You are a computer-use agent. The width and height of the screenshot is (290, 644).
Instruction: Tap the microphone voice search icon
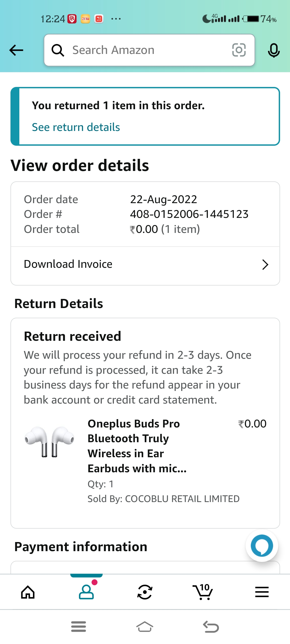274,50
